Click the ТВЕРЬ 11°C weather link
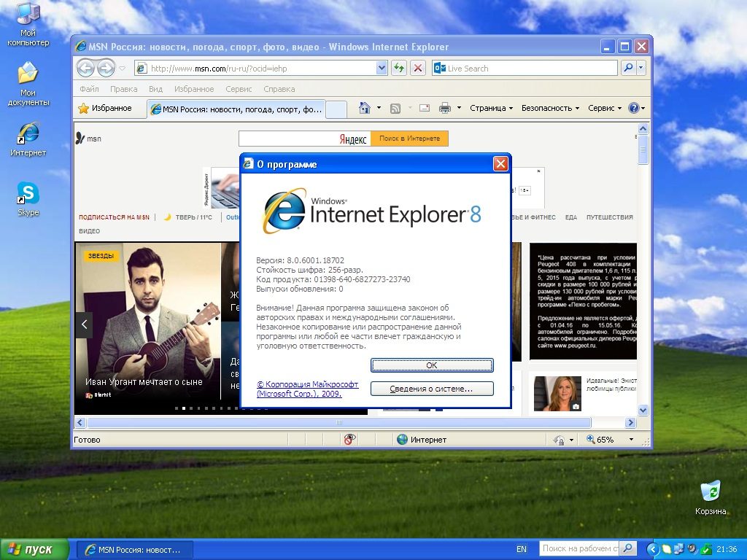Screen dimensions: 747x560 (188, 217)
